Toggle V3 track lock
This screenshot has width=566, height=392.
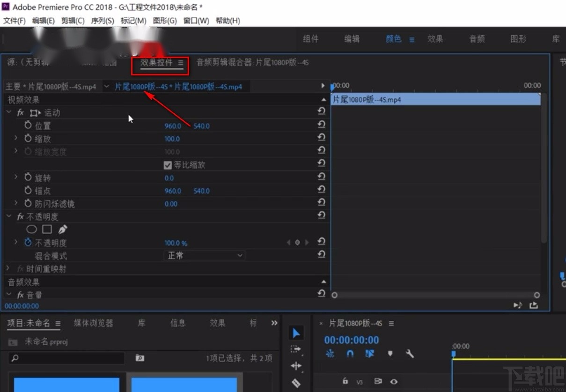pyautogui.click(x=345, y=381)
